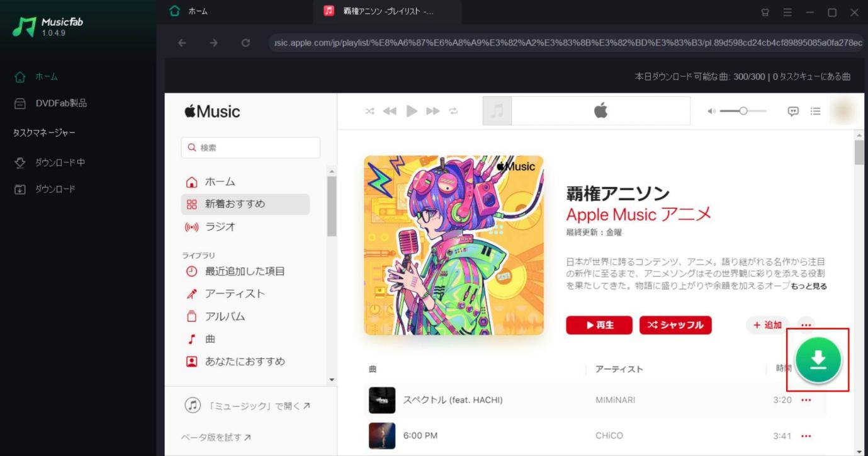Open ラジオ in Apple Music sidebar
This screenshot has width=868, height=456.
(245, 227)
